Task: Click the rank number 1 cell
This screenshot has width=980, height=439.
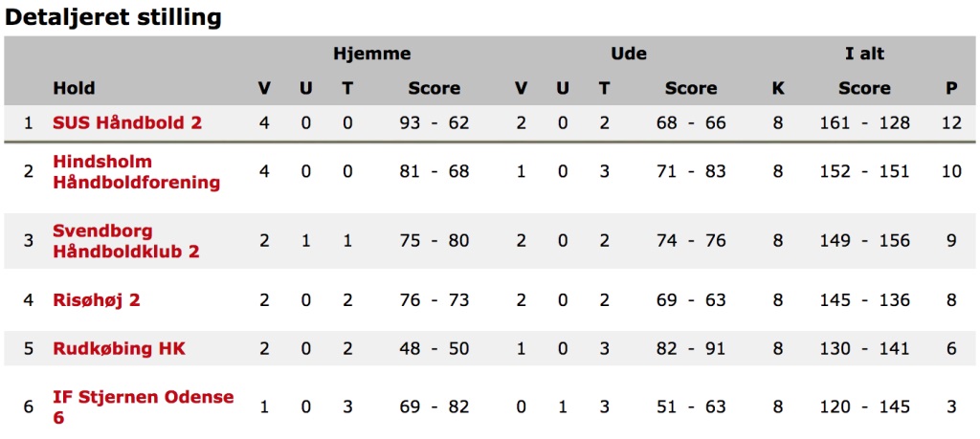Action: pos(28,123)
